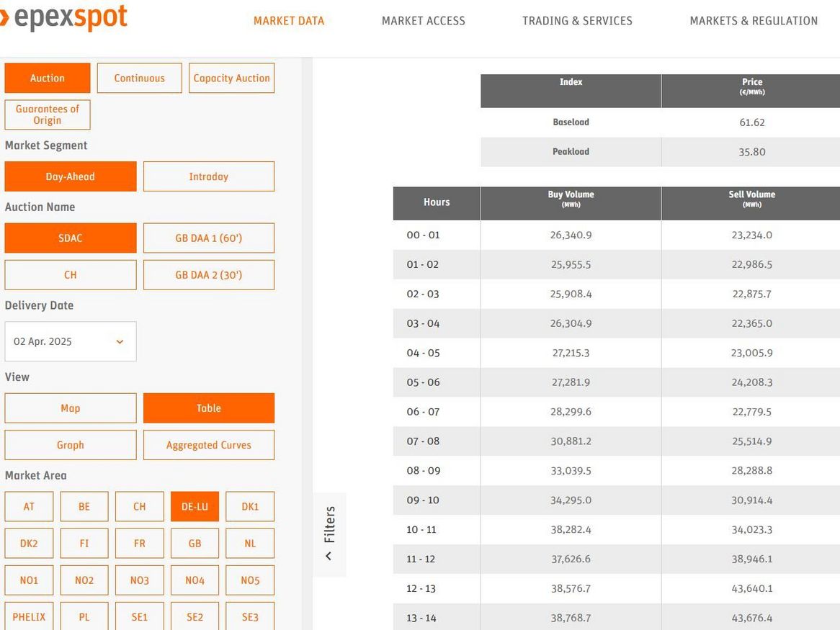
Task: Click the 00 - 01 hour row
Action: (x=617, y=235)
